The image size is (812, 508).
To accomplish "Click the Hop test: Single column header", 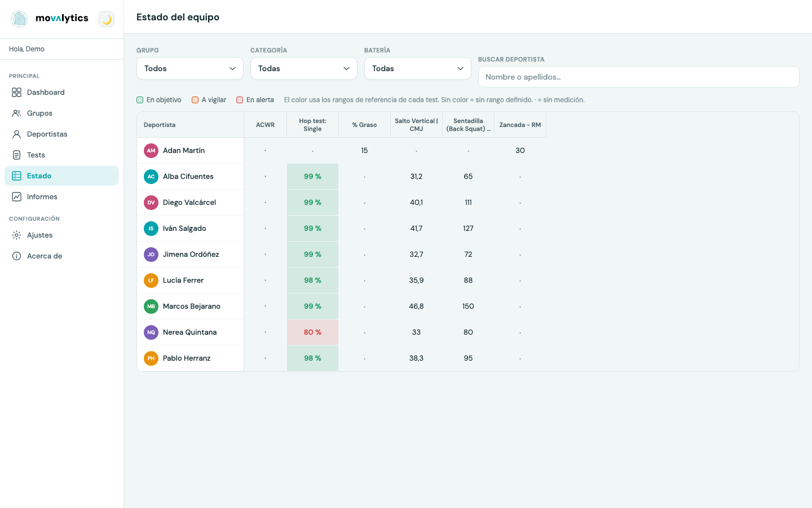I will tap(313, 125).
